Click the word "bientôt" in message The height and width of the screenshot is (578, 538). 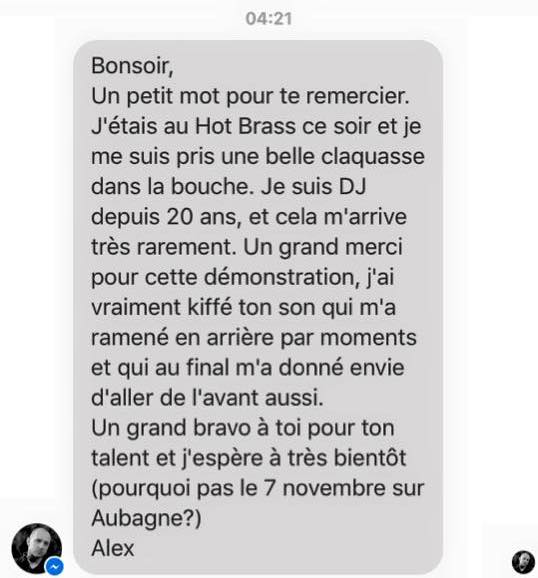click(369, 458)
